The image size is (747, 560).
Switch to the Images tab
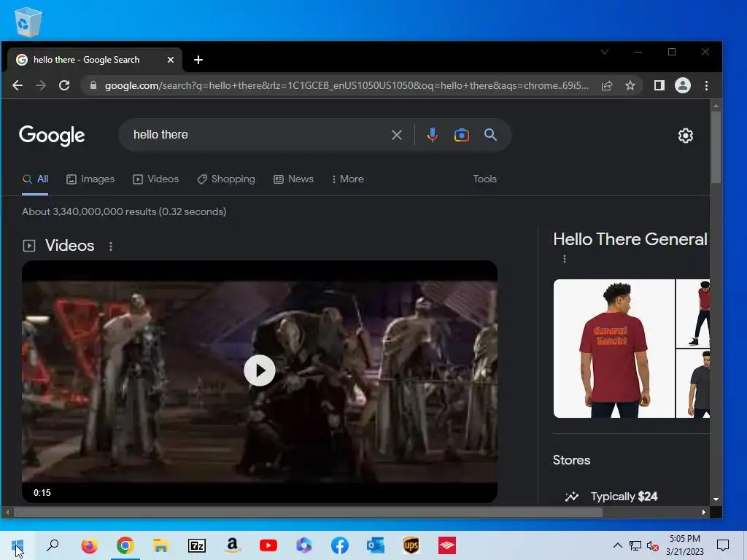[90, 179]
